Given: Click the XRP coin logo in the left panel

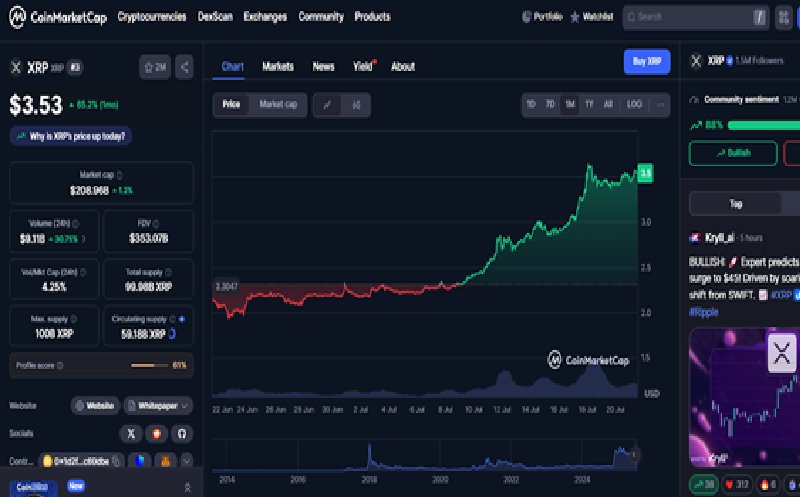Looking at the screenshot, I should (x=16, y=67).
